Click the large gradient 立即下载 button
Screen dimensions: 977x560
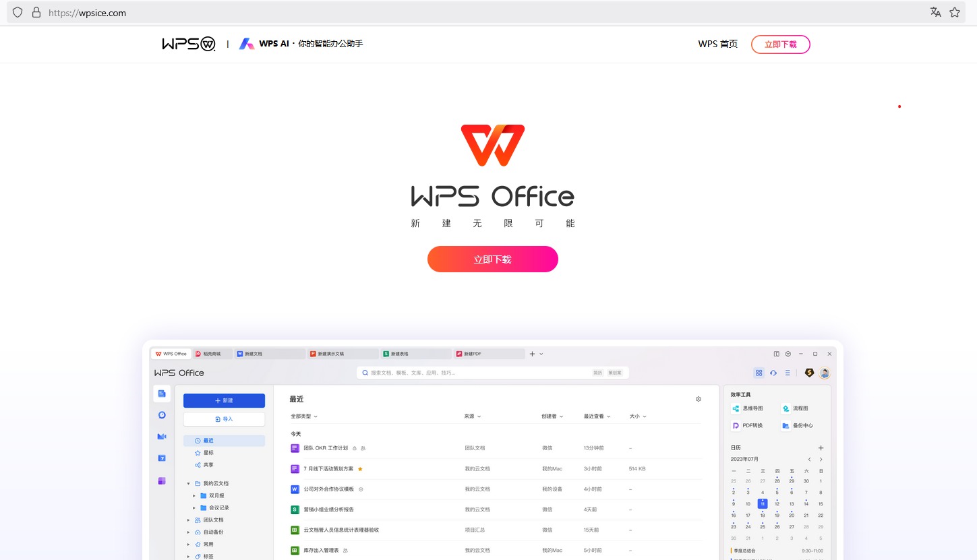click(492, 259)
